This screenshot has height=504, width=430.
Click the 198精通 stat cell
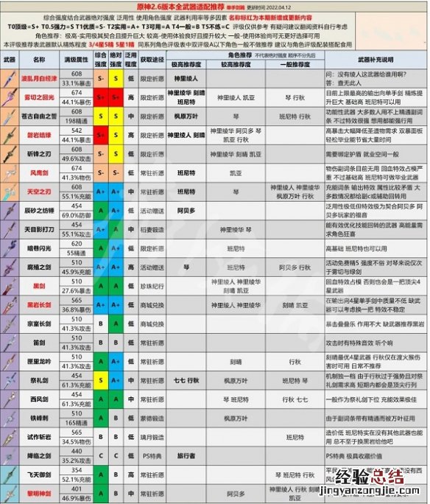pyautogui.click(x=77, y=121)
